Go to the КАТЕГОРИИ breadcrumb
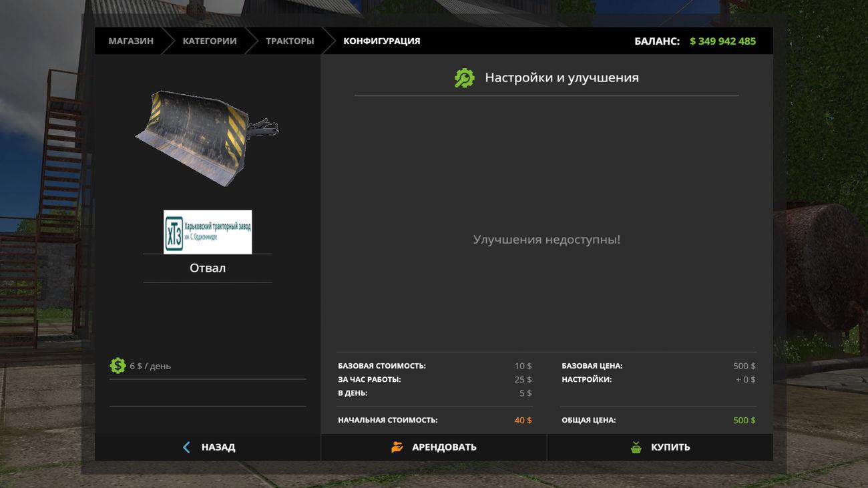 click(x=210, y=41)
